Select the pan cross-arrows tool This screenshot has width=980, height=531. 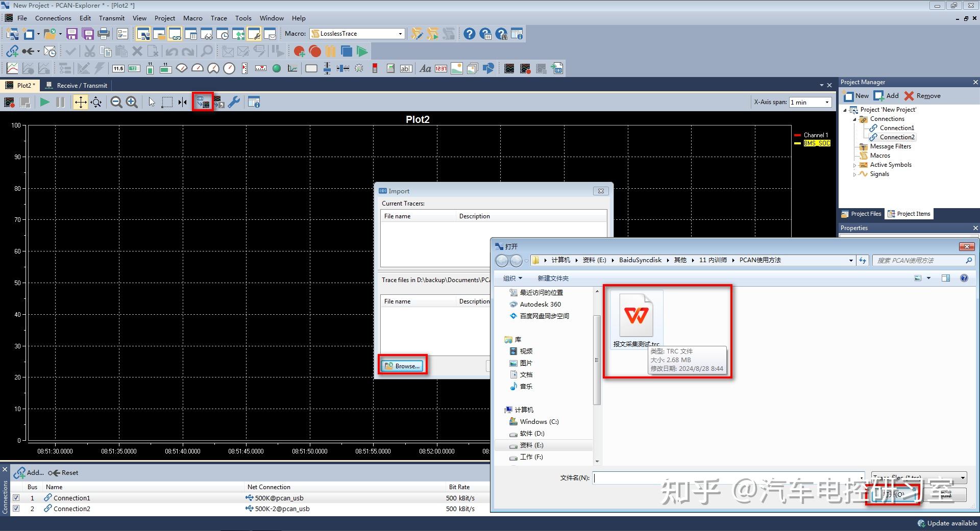(81, 103)
